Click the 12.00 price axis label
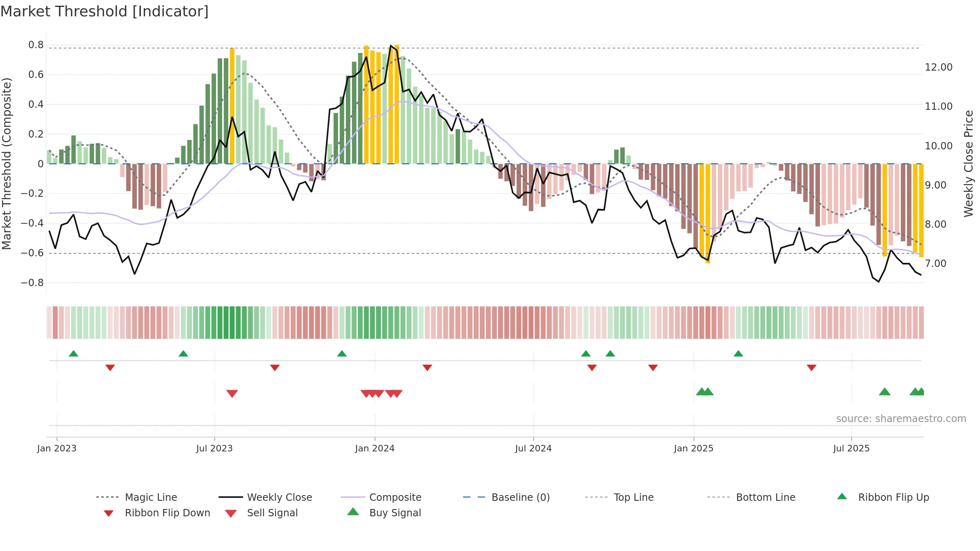Screen dimensions: 980x551 (939, 67)
